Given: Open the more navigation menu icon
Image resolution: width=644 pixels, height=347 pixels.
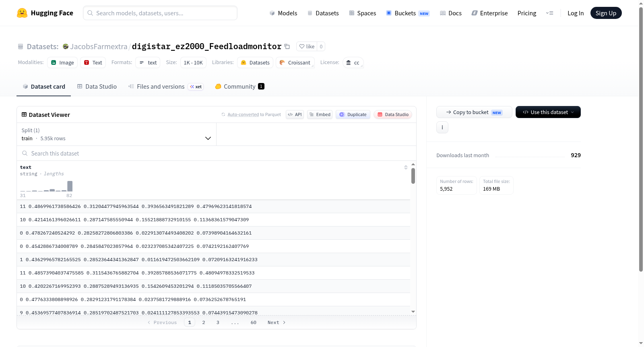Looking at the screenshot, I should 549,13.
